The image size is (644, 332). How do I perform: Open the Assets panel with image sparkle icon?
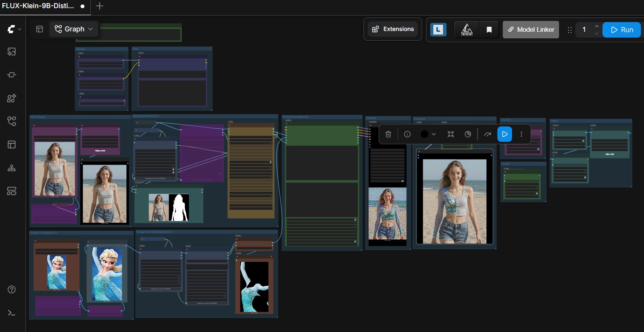coord(12,52)
